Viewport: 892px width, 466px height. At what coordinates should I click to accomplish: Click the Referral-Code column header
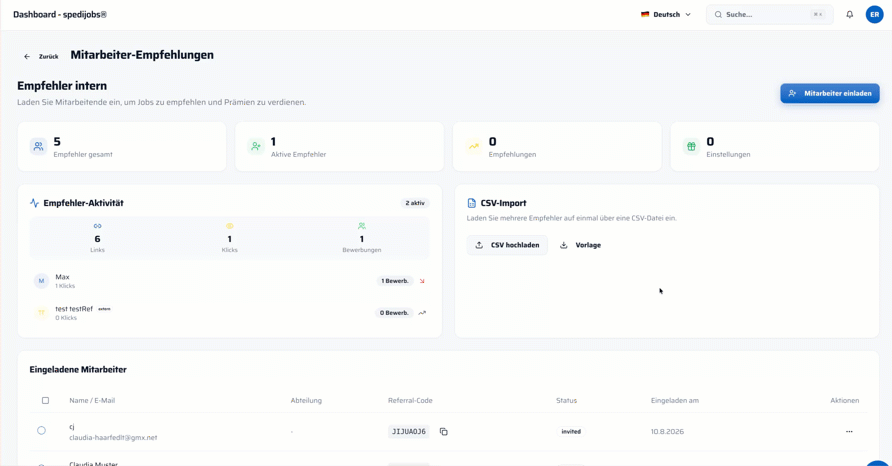click(410, 401)
